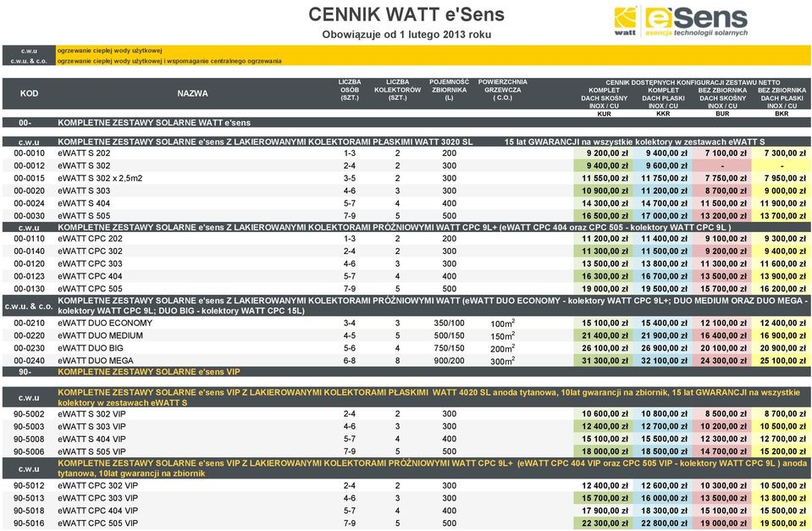
Task: Click price 9 200,00 zł for eWATT S 202
Action: (607, 153)
